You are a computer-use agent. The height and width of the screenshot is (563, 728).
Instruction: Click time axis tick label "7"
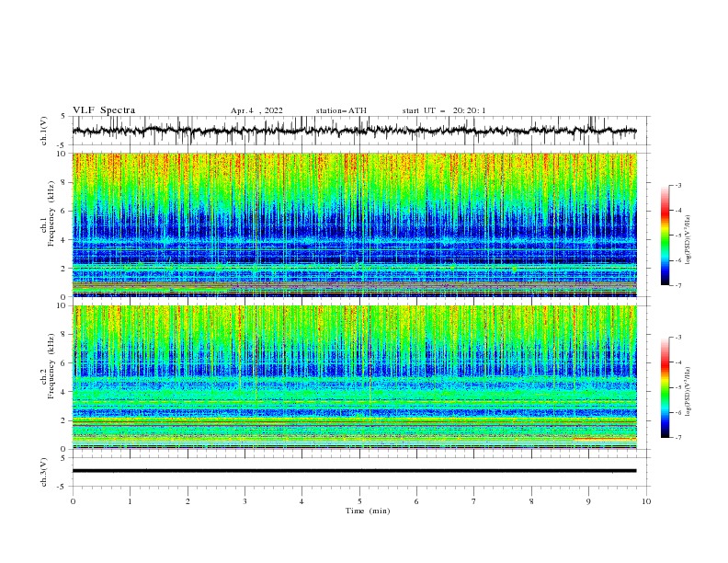474,501
